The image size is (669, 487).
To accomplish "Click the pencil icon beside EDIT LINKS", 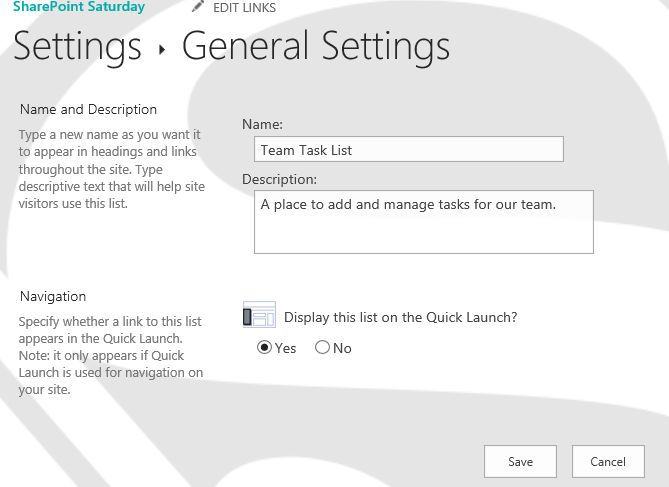I will tap(198, 6).
